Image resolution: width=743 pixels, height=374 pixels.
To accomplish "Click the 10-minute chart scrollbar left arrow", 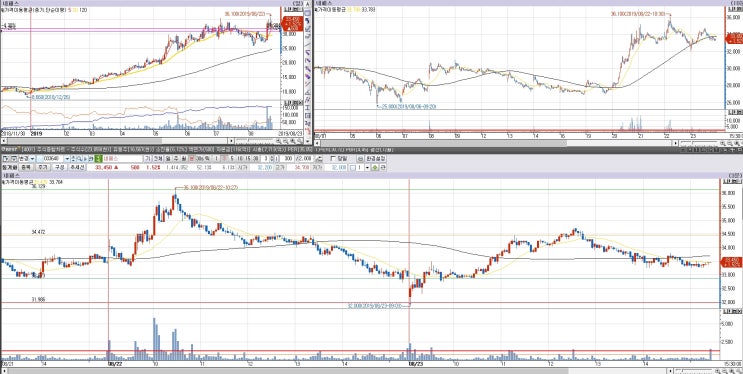I will (x=318, y=142).
